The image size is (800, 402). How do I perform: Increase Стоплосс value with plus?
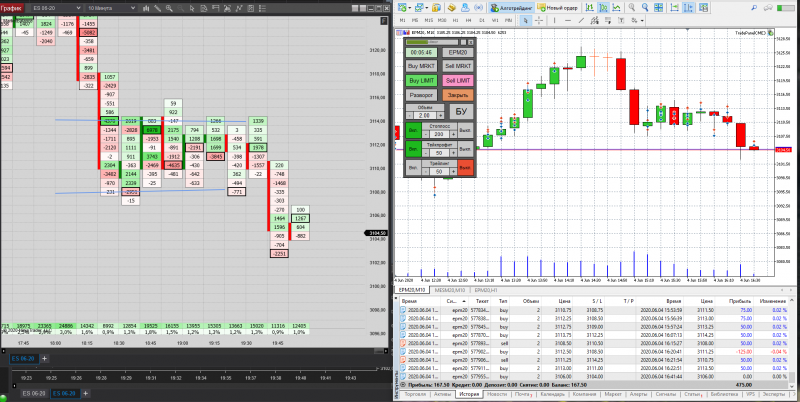click(x=453, y=134)
